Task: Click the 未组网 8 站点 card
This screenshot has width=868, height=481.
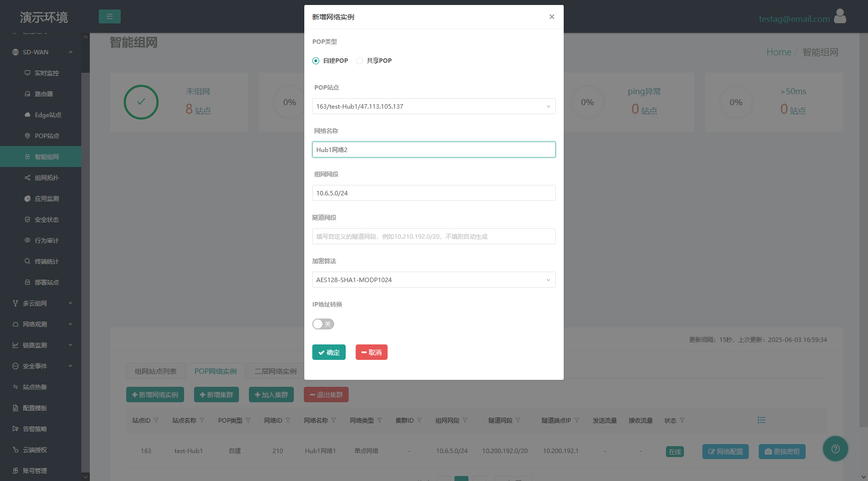Action: 179,102
